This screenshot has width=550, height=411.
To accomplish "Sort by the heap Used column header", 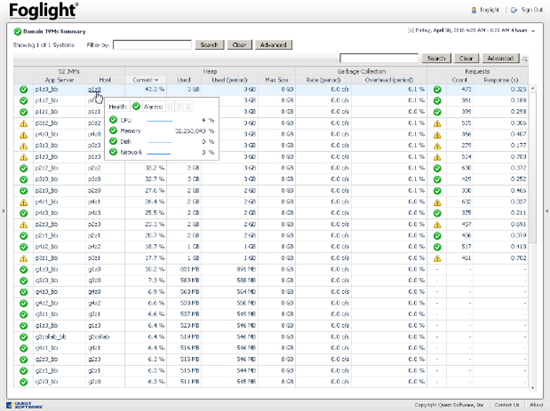I will pos(184,80).
